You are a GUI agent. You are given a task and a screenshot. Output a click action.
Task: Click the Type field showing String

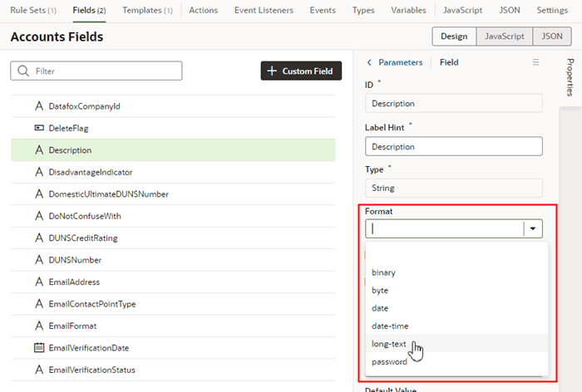coord(454,188)
